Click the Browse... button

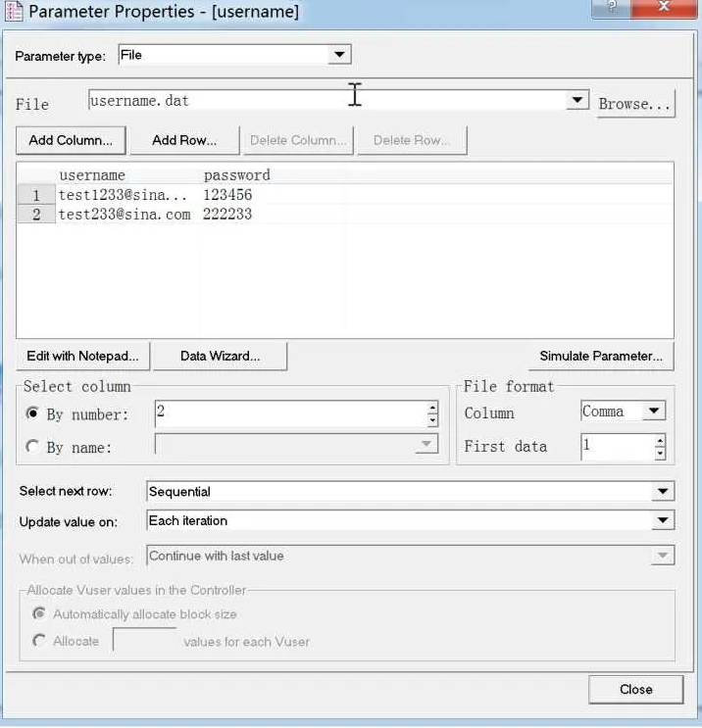point(635,104)
